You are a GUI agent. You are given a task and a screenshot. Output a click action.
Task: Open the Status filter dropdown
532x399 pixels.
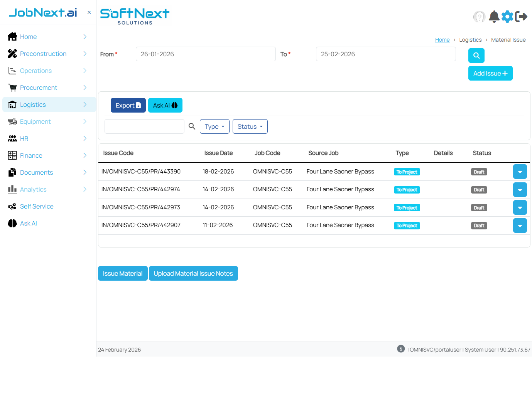pyautogui.click(x=250, y=126)
